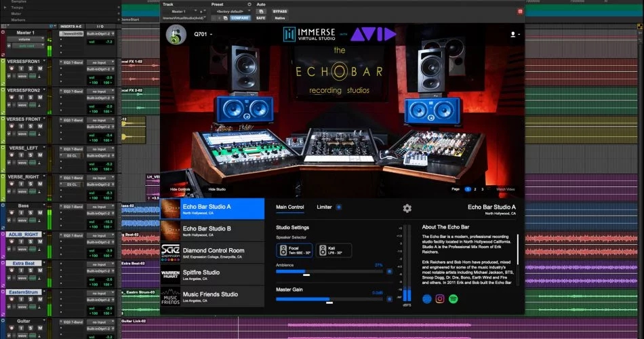Open the Master 1 track selector dropdown

pyautogui.click(x=179, y=12)
